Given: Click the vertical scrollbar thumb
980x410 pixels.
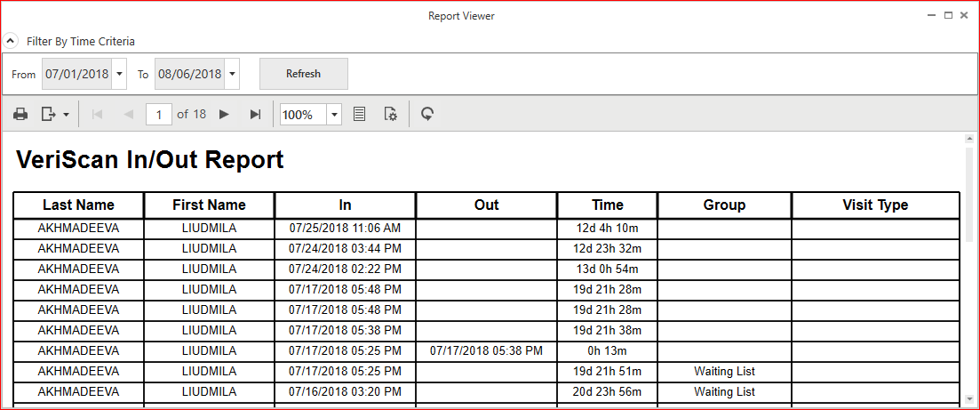Looking at the screenshot, I should [969, 194].
